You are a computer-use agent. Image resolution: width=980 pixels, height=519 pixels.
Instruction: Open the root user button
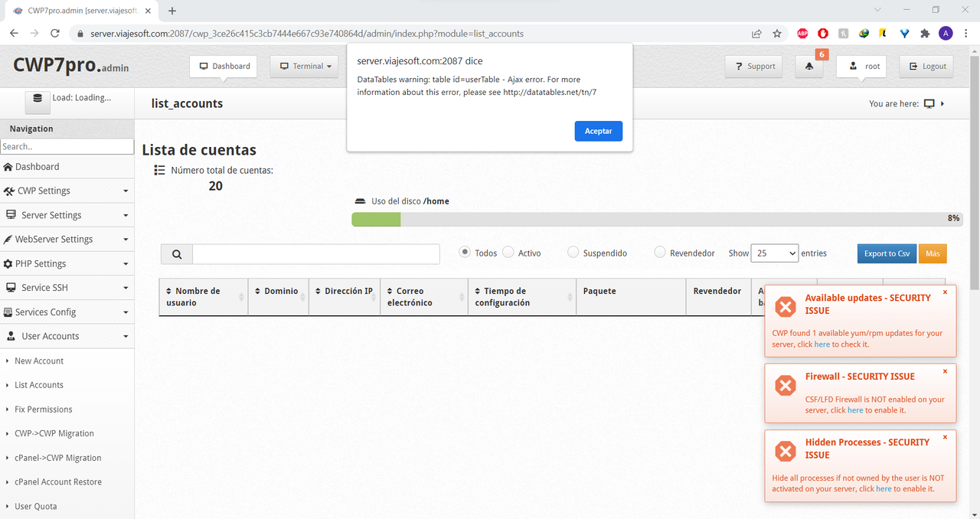coord(861,67)
